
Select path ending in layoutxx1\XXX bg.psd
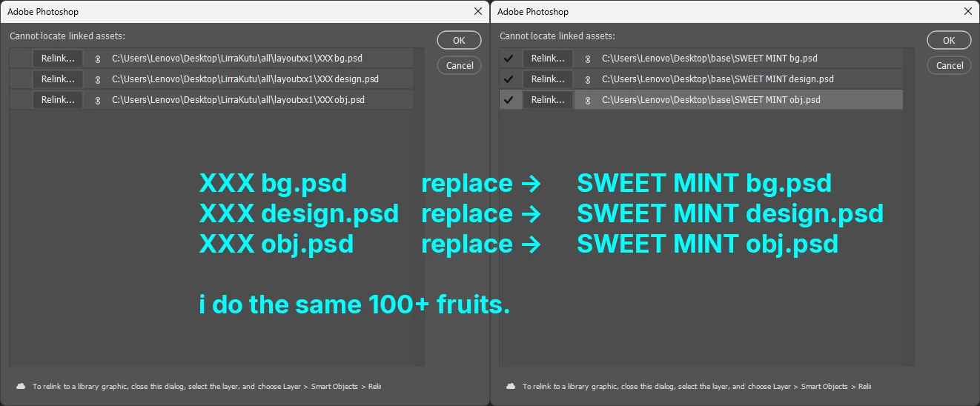click(237, 58)
